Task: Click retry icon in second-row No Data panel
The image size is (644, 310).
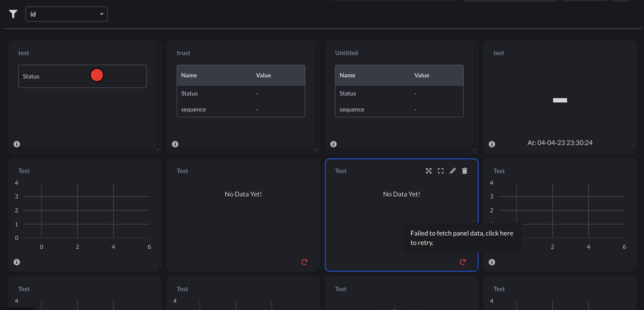Action: (x=304, y=262)
